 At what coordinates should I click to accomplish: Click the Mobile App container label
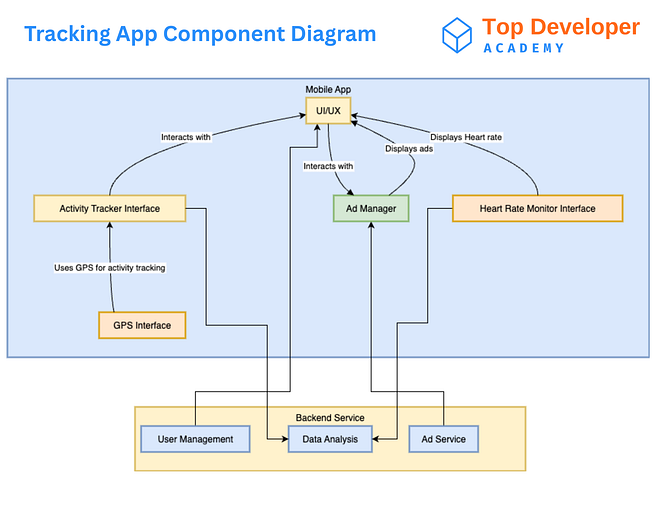328,89
